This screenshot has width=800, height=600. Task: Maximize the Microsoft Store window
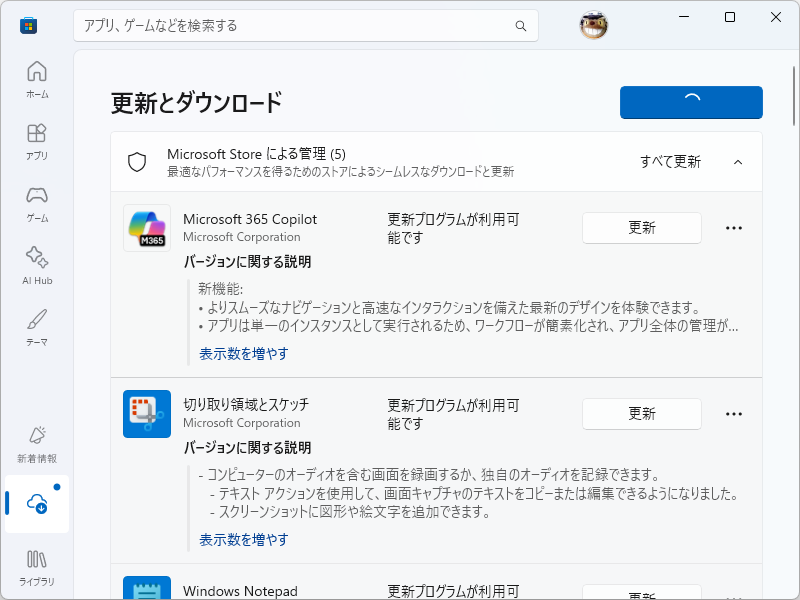click(730, 17)
